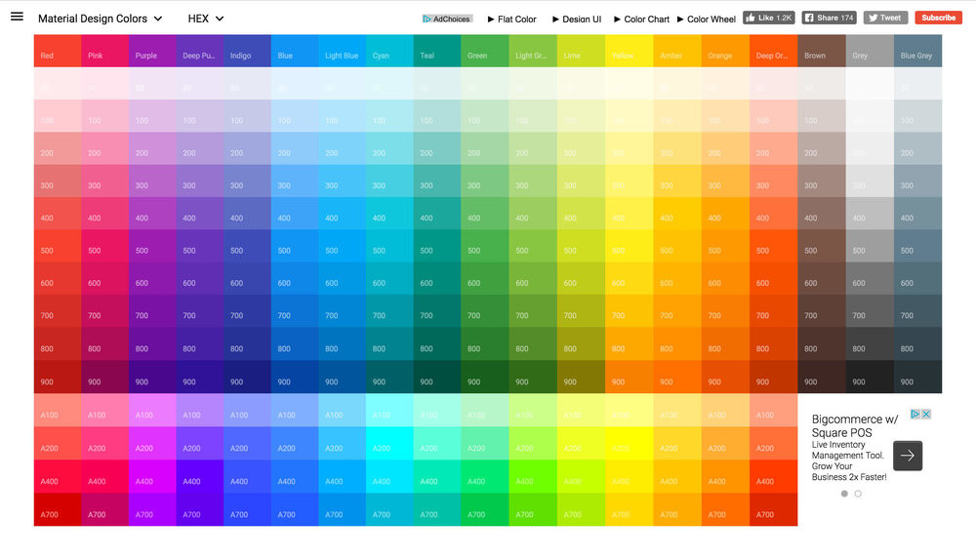Pick the Red A700 accent swatch

pyautogui.click(x=58, y=509)
